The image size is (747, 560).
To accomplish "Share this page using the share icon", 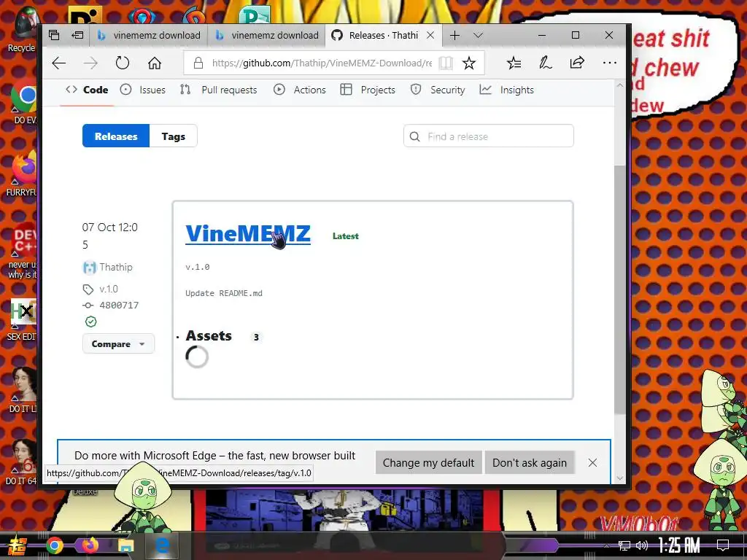I will [577, 63].
